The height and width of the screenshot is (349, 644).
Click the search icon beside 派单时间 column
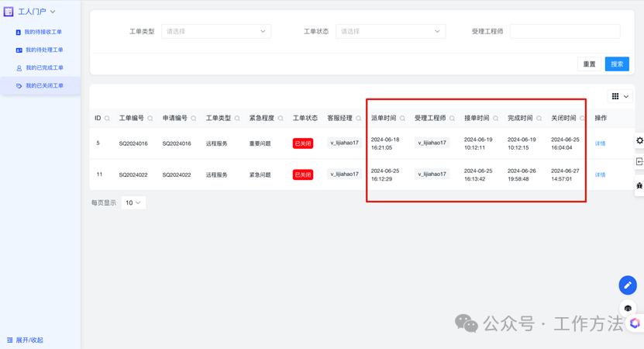[402, 119]
